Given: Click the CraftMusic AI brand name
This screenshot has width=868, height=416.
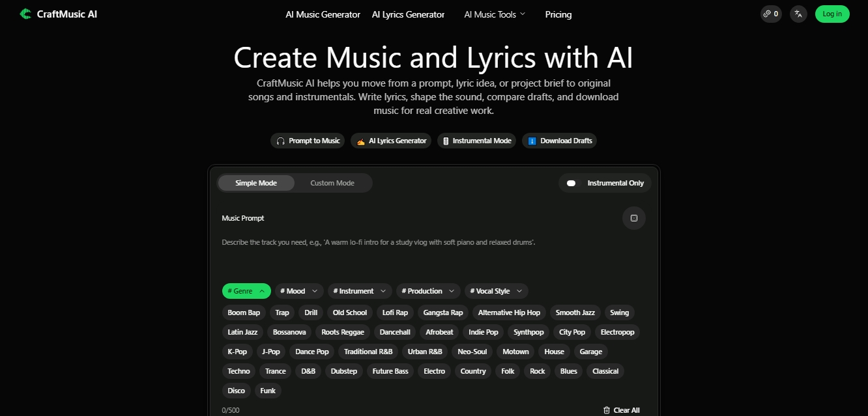Looking at the screenshot, I should click(67, 14).
